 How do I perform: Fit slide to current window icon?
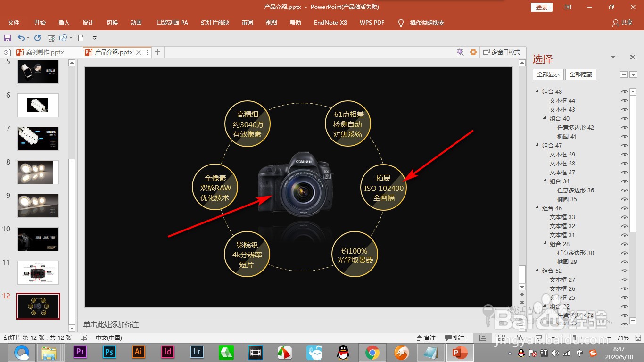coord(637,338)
